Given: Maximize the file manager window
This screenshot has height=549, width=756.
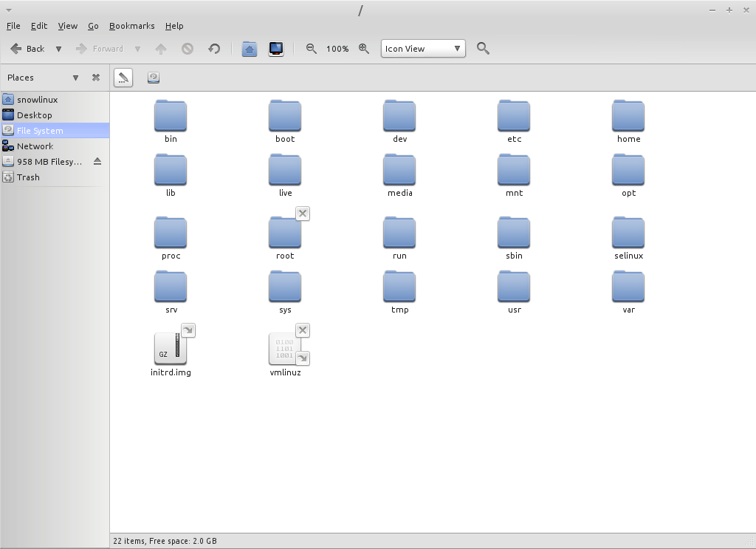Looking at the screenshot, I should 729,10.
